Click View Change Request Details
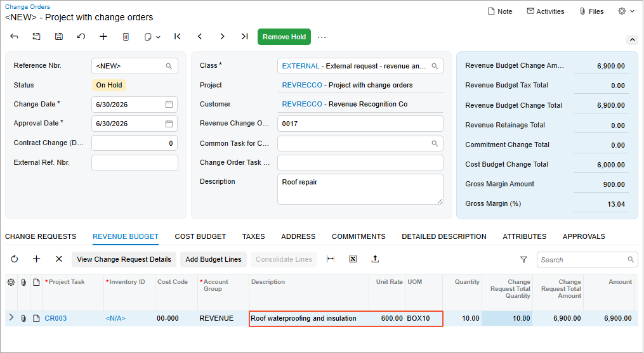Image resolution: width=644 pixels, height=353 pixels. [124, 259]
